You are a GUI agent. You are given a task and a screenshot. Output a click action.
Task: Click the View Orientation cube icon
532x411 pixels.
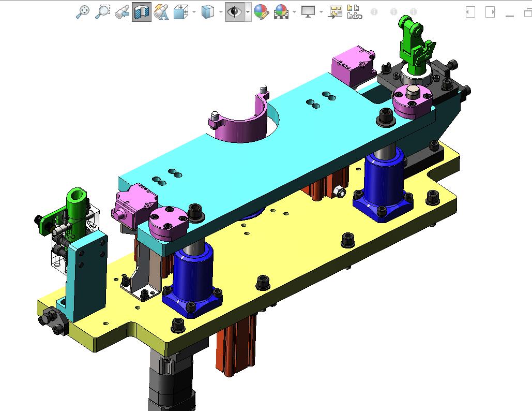tap(181, 12)
